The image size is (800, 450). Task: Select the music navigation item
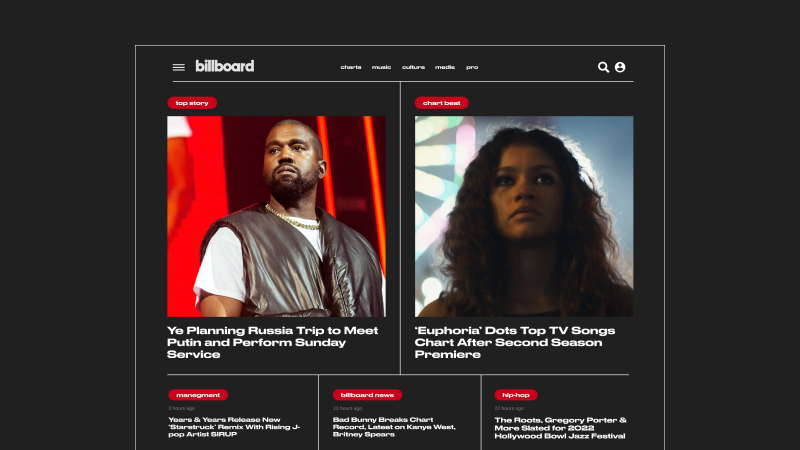(x=381, y=67)
